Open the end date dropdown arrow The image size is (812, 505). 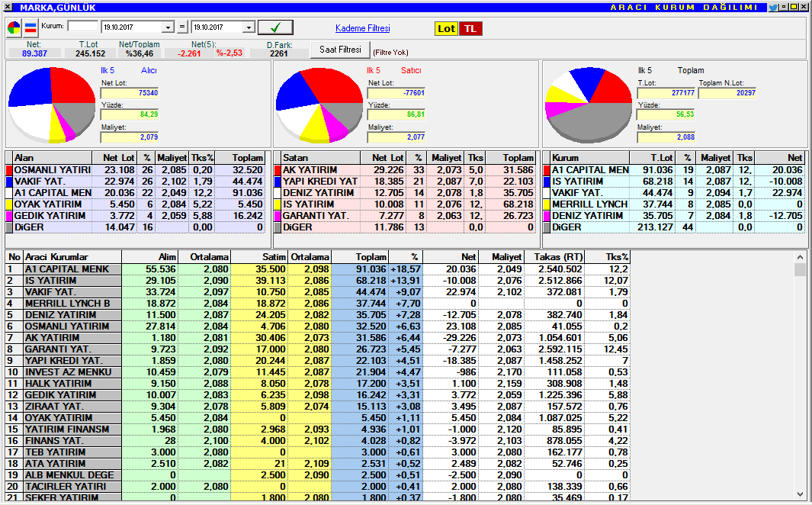249,27
